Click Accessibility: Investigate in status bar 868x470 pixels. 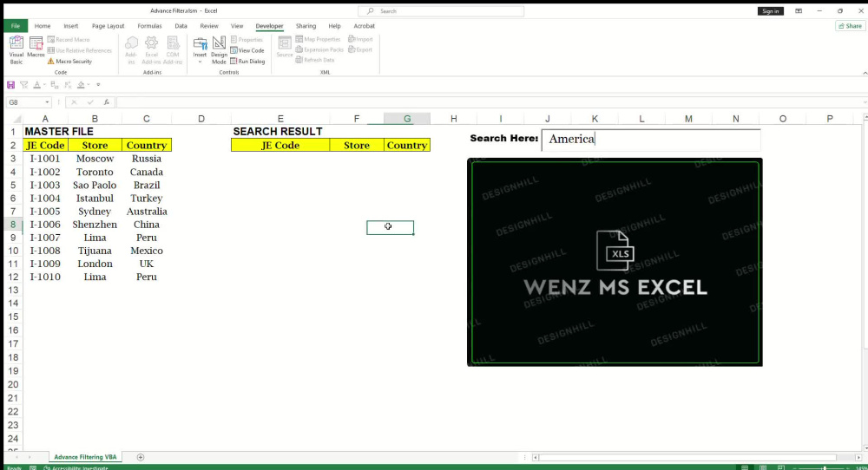click(76, 467)
